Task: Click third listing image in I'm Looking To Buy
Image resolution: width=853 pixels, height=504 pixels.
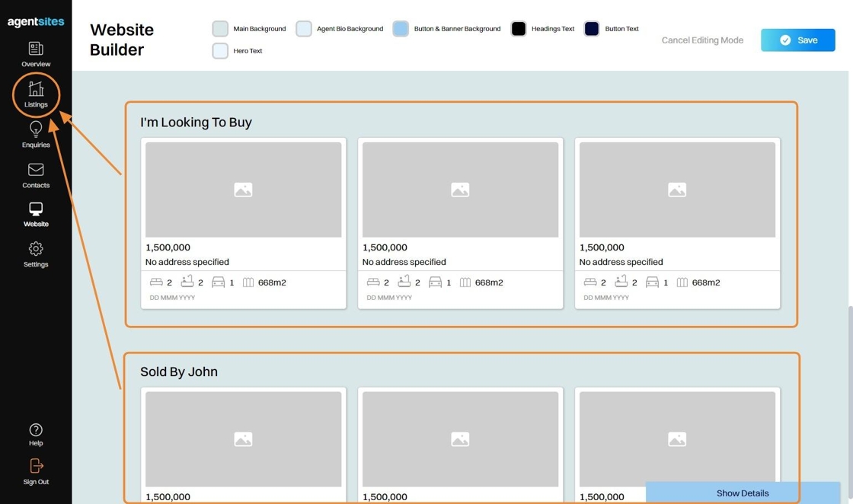Action: (x=677, y=190)
